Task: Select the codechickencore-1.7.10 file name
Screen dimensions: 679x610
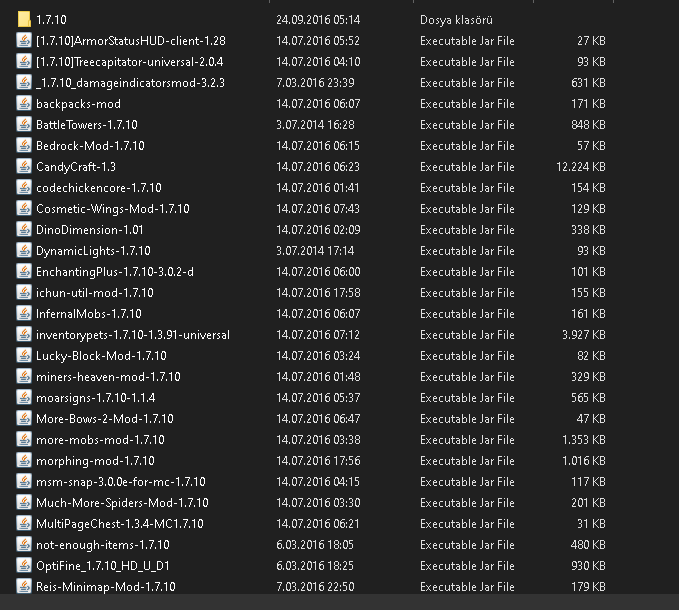Action: pos(98,188)
